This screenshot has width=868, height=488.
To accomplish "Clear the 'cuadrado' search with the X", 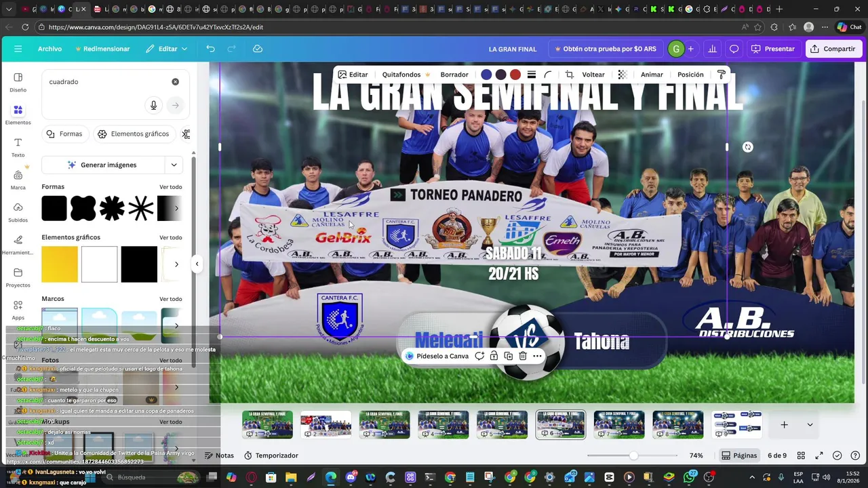I will 175,81.
